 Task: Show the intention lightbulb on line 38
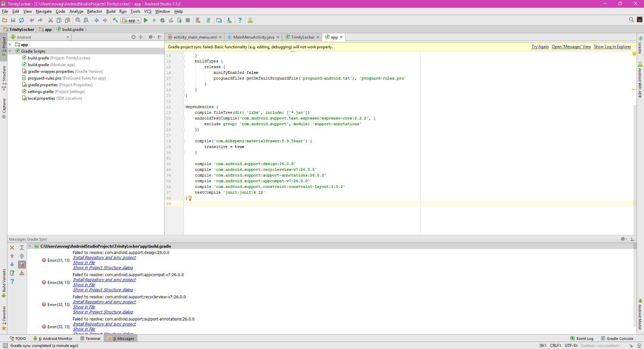pyautogui.click(x=190, y=198)
